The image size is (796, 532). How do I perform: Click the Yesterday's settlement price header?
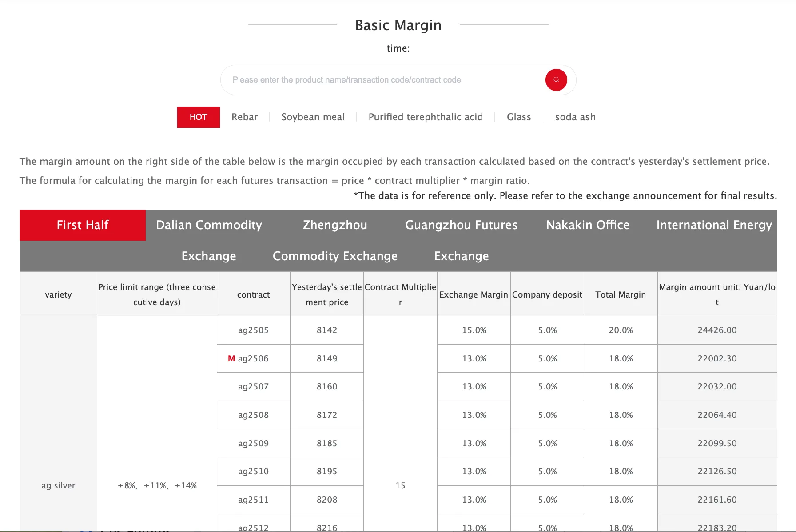(327, 294)
